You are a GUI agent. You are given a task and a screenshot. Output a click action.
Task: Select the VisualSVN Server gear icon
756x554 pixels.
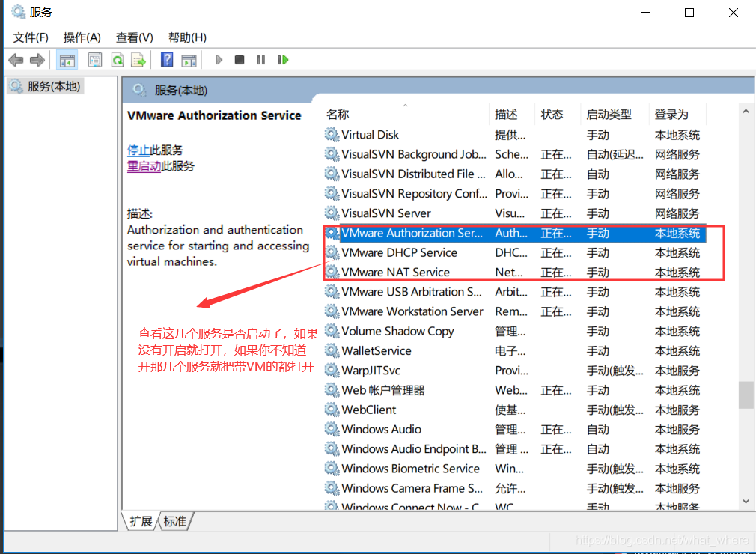click(332, 213)
